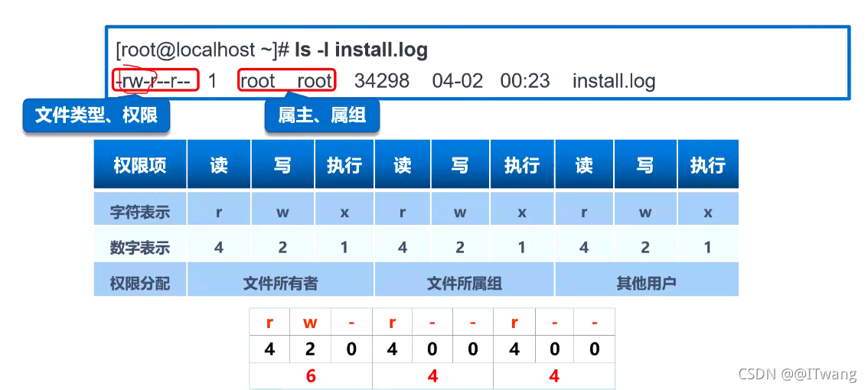Select the red total '6' in the bottom table
The image size is (868, 390).
311,376
